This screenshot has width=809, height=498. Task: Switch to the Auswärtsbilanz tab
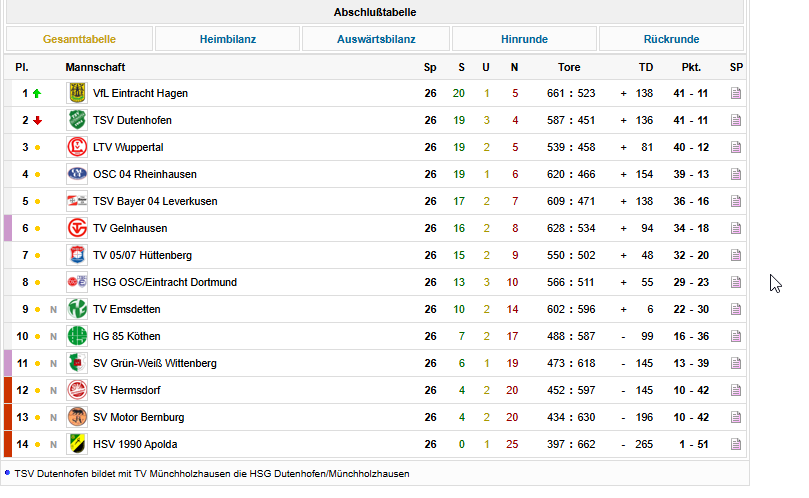coord(376,39)
